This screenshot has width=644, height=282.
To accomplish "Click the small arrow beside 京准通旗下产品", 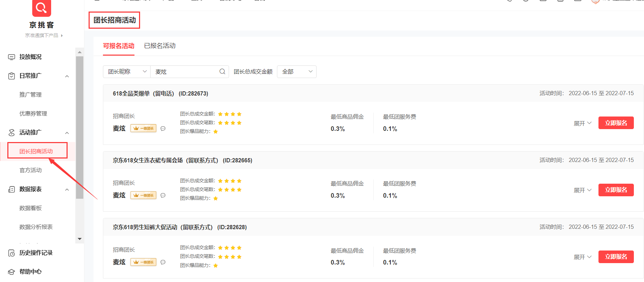I will (62, 36).
